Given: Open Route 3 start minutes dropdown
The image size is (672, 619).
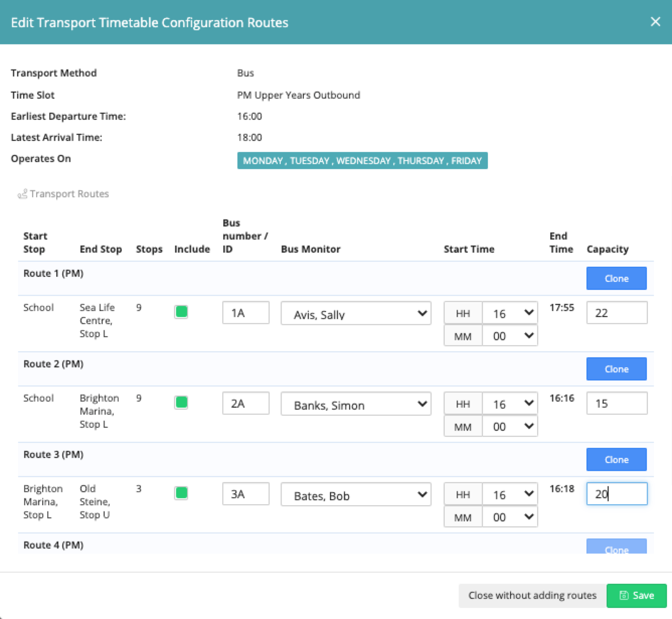Looking at the screenshot, I should [x=510, y=516].
